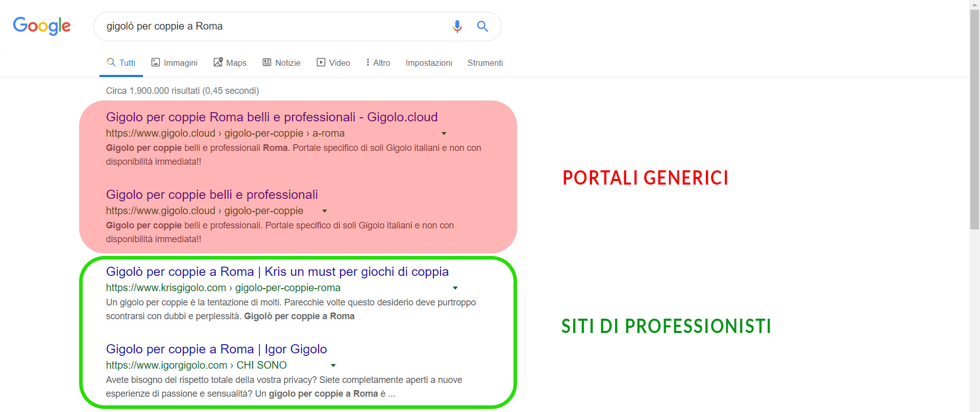
Task: Click 'Circa 1.900.000 risultati' text
Action: 182,91
